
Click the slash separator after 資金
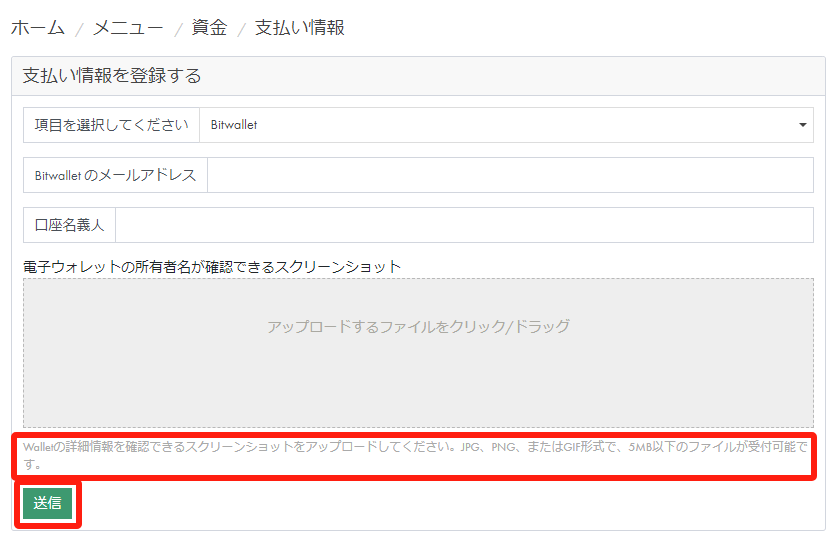240,29
